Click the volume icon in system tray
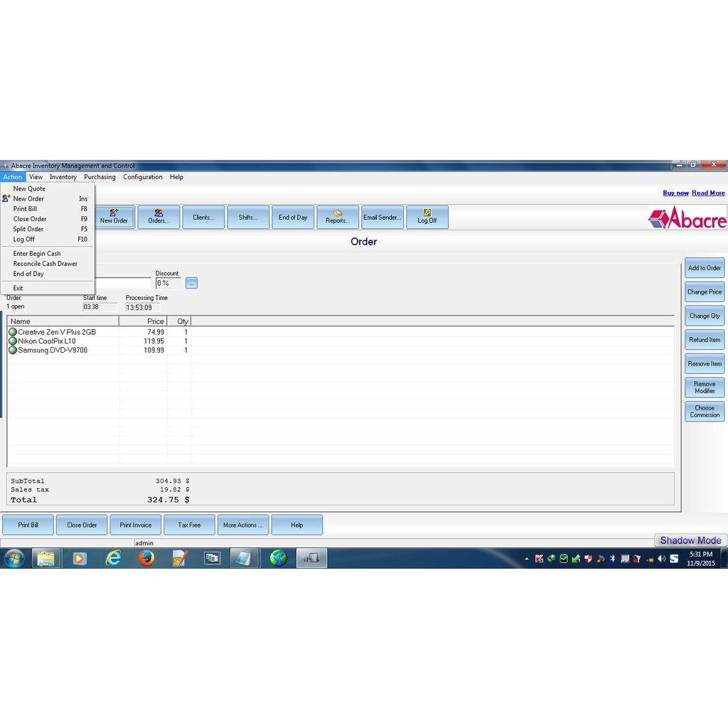The height and width of the screenshot is (728, 728). (x=662, y=559)
